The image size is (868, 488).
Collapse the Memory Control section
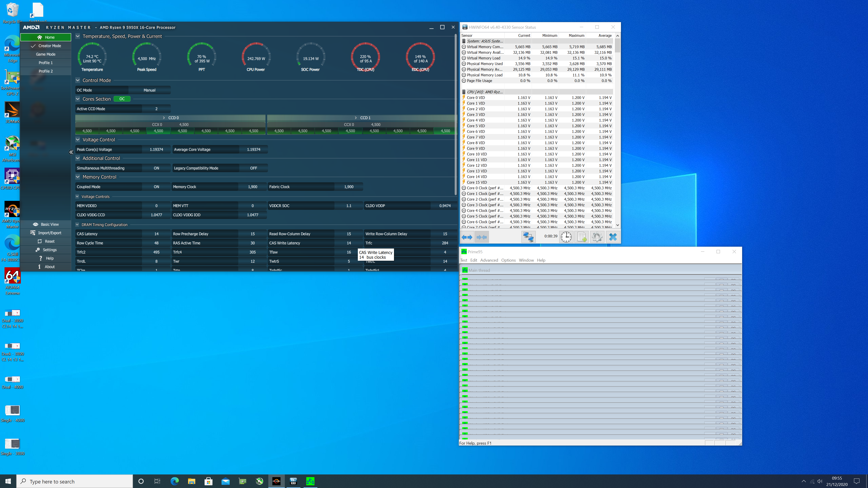click(78, 177)
